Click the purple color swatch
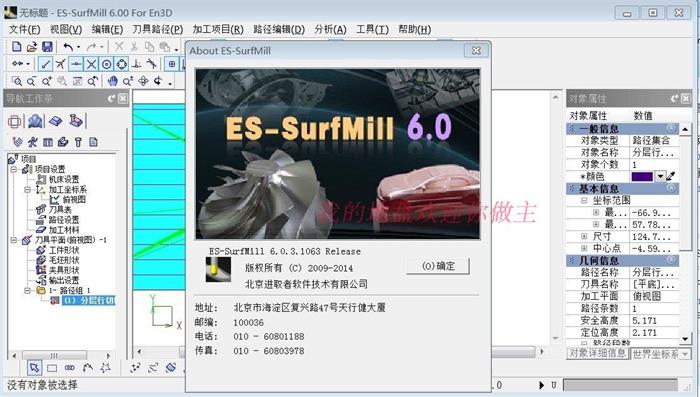This screenshot has height=397, width=700. pyautogui.click(x=642, y=176)
